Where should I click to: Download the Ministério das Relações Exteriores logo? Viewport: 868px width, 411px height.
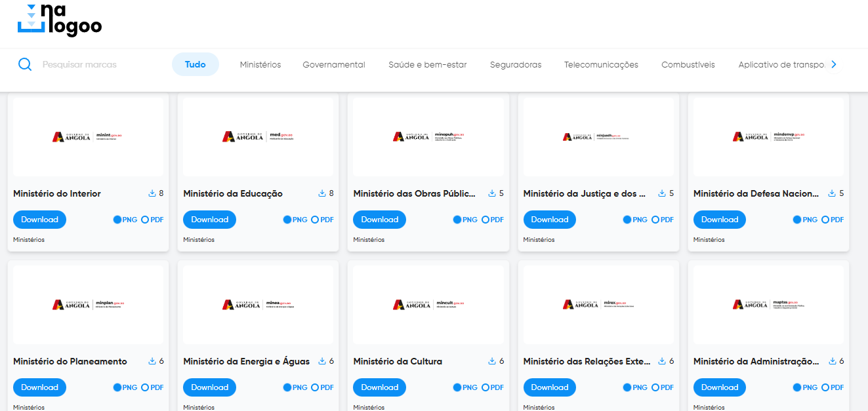click(549, 387)
